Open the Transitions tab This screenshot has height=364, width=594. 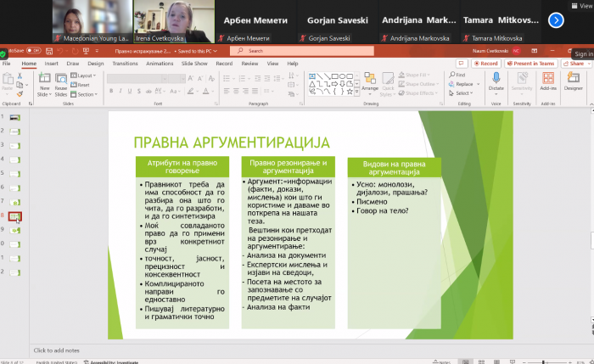point(125,63)
